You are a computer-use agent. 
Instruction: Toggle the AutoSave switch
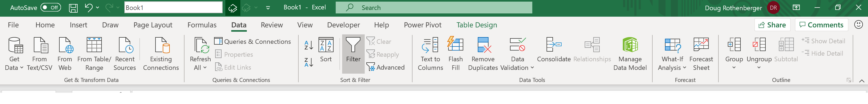click(50, 8)
